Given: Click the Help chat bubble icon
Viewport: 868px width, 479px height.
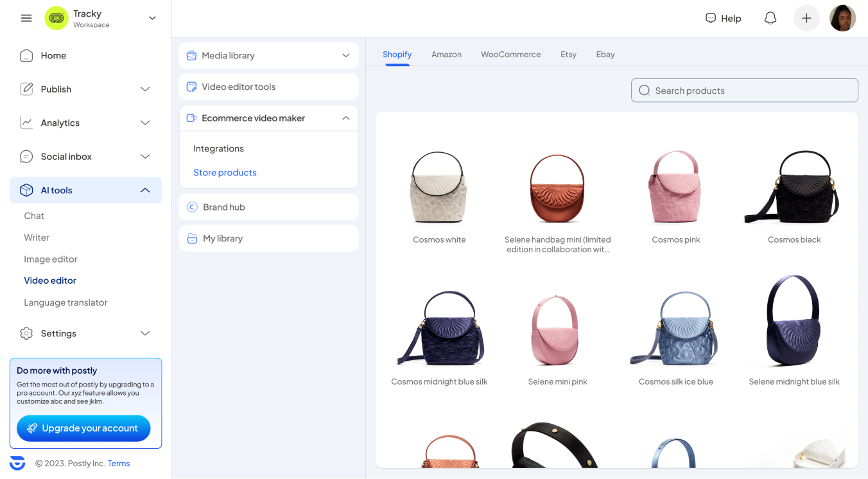Looking at the screenshot, I should click(711, 18).
